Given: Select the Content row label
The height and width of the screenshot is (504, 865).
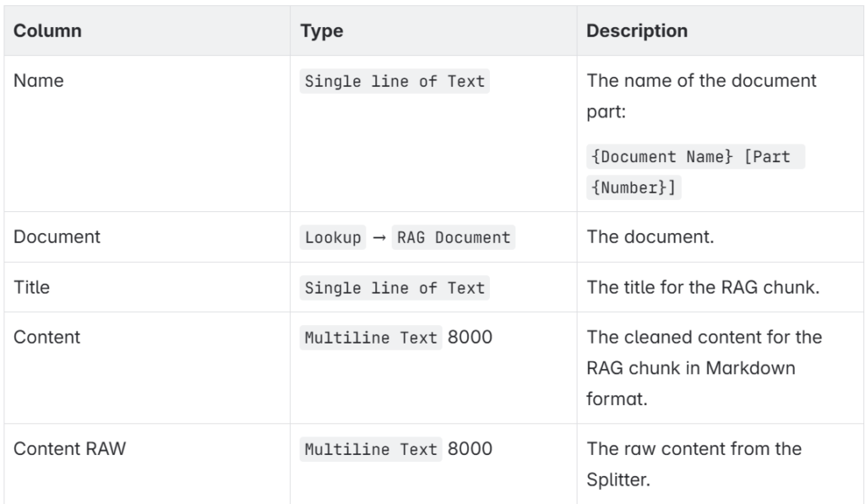Looking at the screenshot, I should click(x=47, y=337).
